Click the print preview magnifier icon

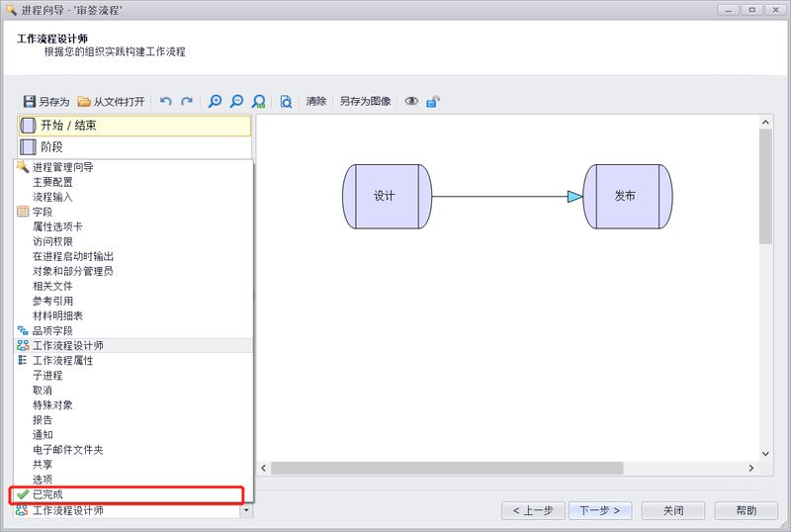pyautogui.click(x=285, y=101)
